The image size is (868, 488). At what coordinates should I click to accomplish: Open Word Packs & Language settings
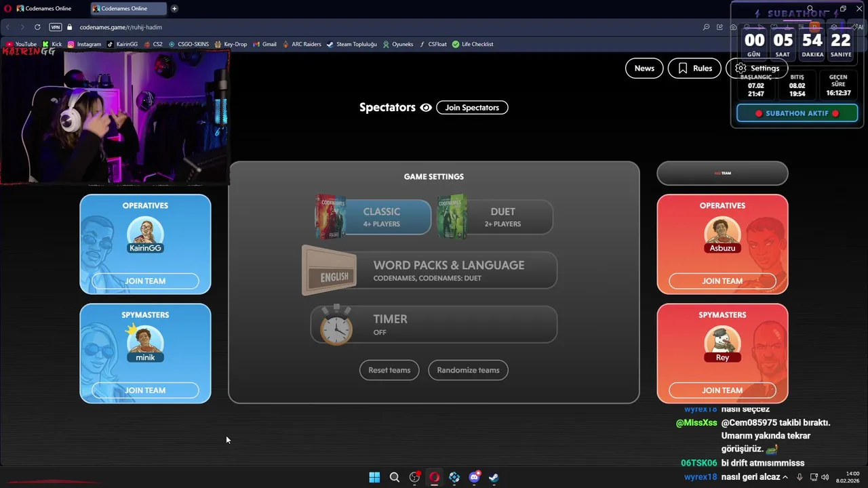tap(430, 270)
